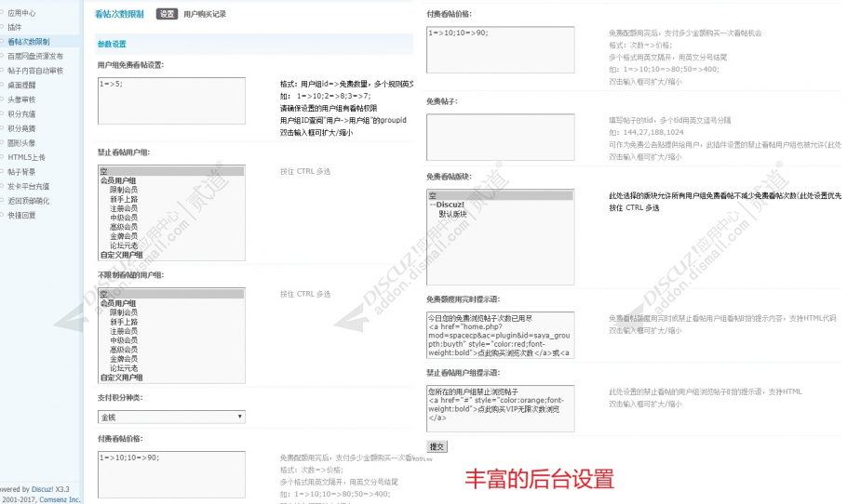Select 注册会员 in the 不限制看帖的用户组 list
This screenshot has height=504, width=847.
pos(124,331)
